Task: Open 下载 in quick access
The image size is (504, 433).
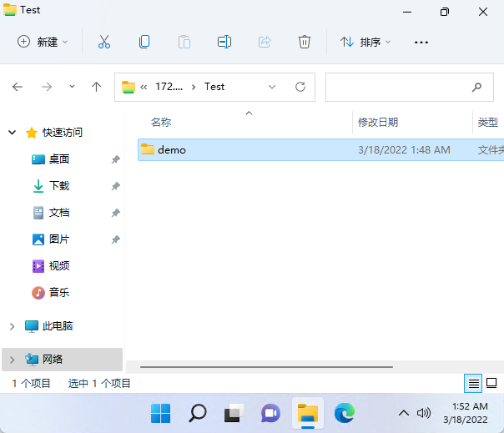Action: (x=59, y=186)
